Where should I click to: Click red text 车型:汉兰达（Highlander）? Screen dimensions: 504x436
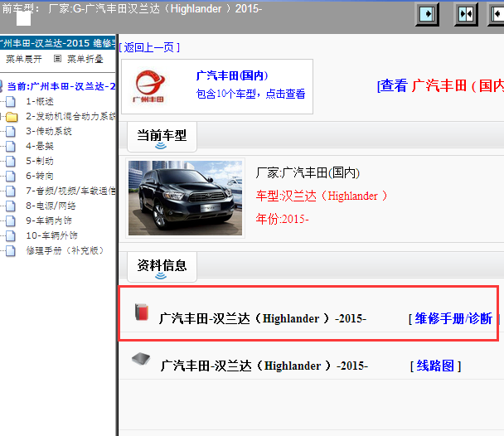[322, 196]
